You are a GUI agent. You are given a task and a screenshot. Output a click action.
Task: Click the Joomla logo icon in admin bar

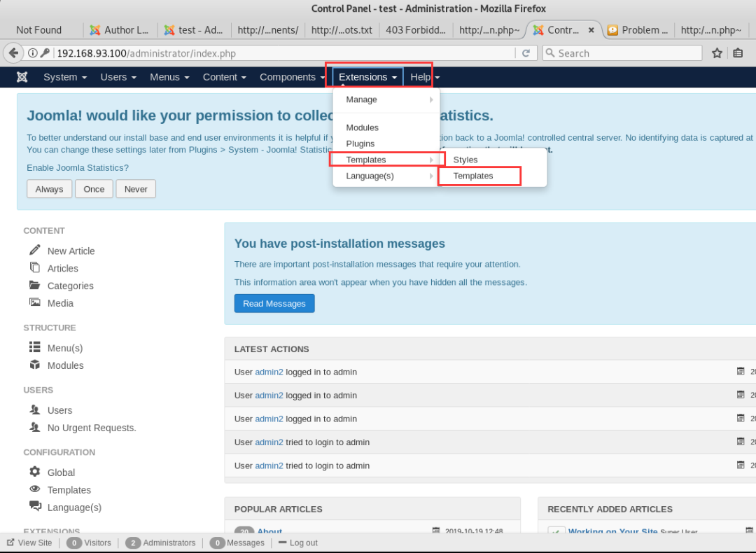[x=22, y=77]
